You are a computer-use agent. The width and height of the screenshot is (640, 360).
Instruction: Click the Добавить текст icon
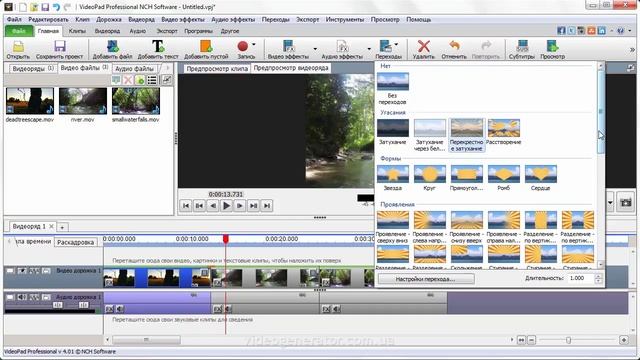pos(158,46)
